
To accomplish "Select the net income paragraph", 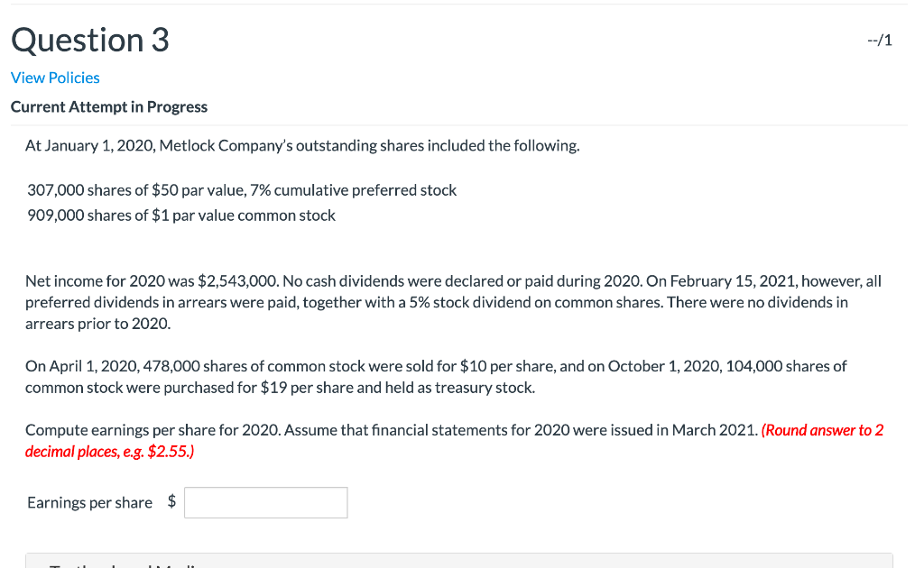I will 451,302.
